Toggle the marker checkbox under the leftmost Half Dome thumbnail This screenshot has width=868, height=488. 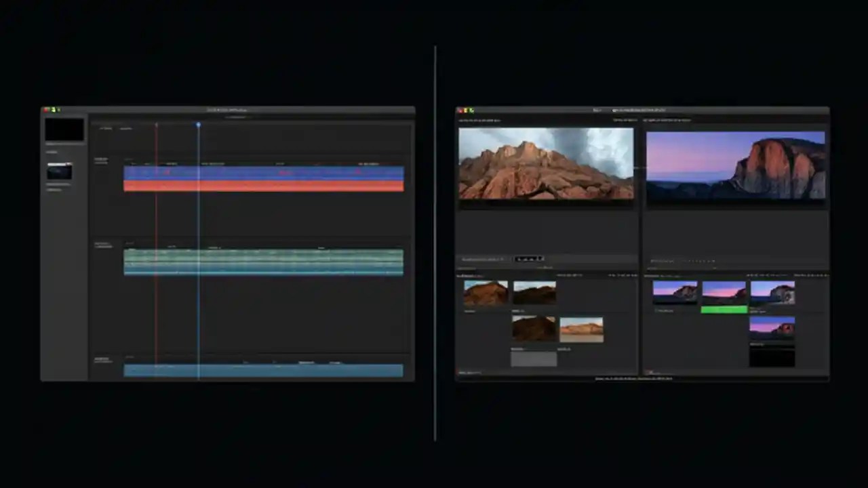[656, 310]
